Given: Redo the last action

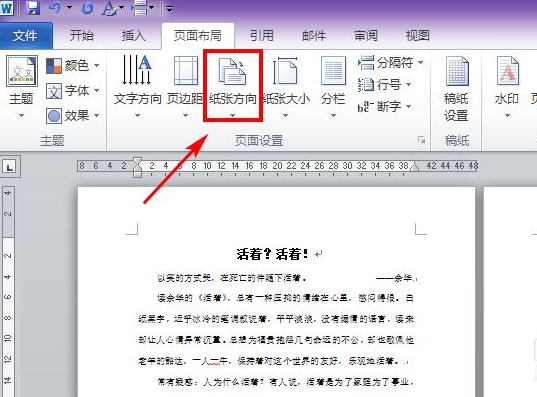Looking at the screenshot, I should (87, 8).
